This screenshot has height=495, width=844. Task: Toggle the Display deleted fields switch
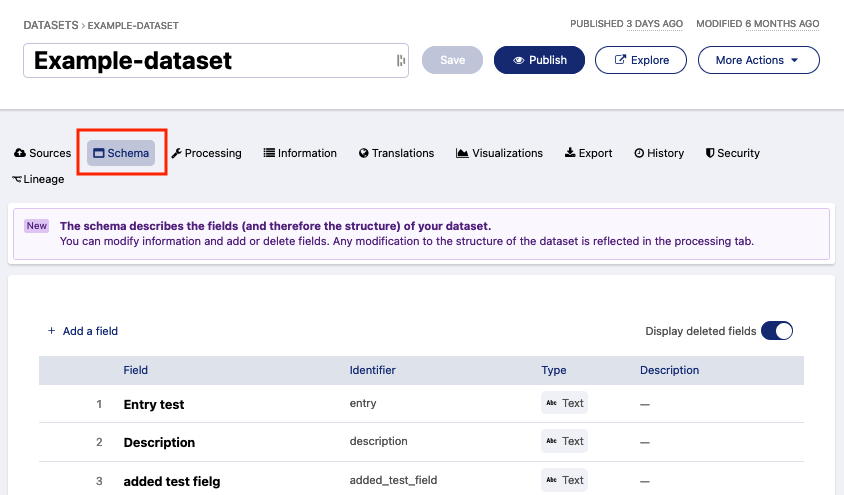pos(777,331)
